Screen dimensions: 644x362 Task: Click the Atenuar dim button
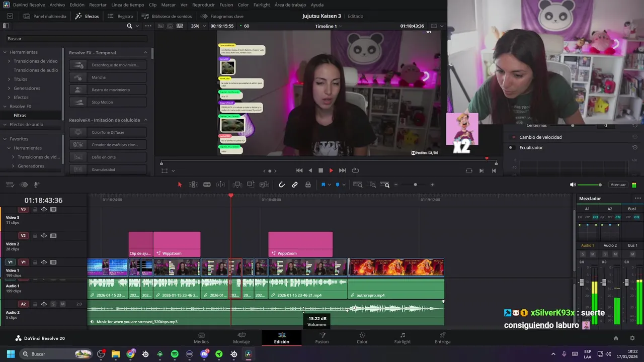tap(618, 185)
